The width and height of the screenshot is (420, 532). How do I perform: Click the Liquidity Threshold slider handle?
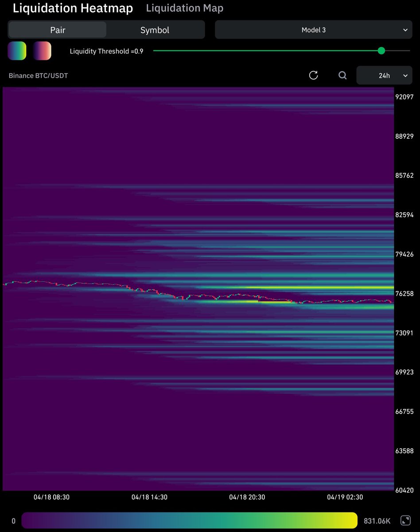tap(381, 51)
